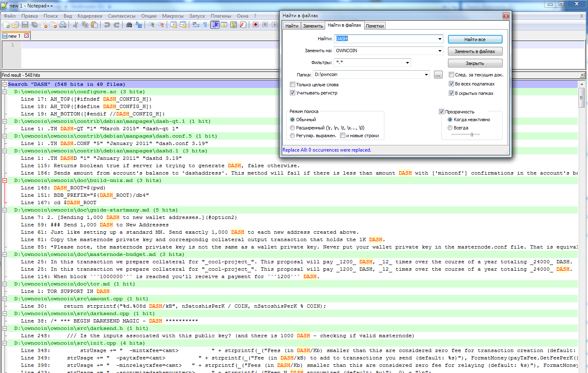Click the Close document toolbar icon

tap(44, 25)
